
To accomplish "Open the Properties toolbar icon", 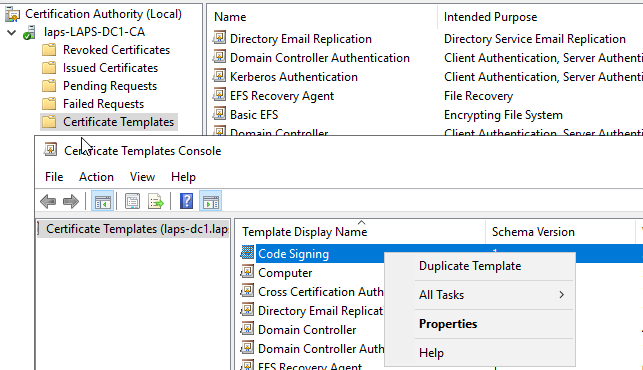I will tap(132, 201).
